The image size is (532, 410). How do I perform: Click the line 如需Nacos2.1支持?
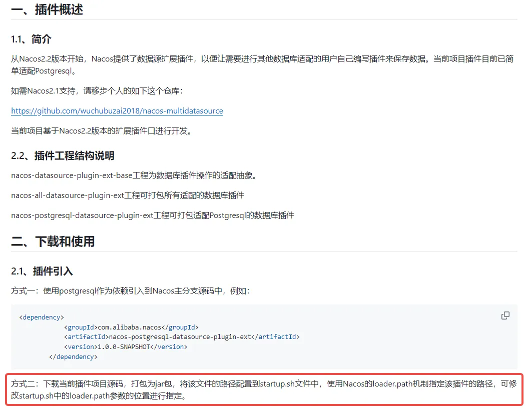point(97,91)
